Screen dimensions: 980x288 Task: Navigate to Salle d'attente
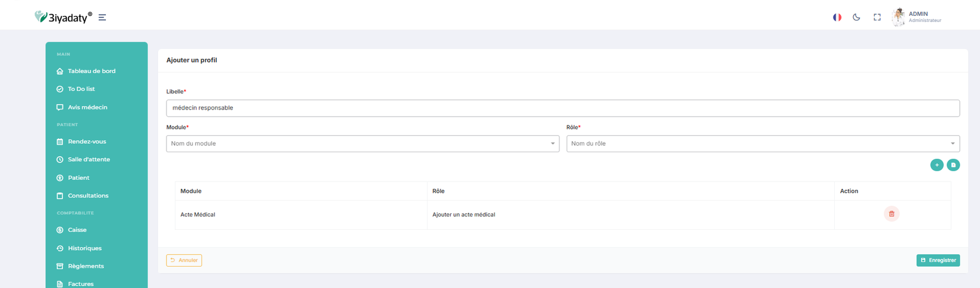click(89, 160)
